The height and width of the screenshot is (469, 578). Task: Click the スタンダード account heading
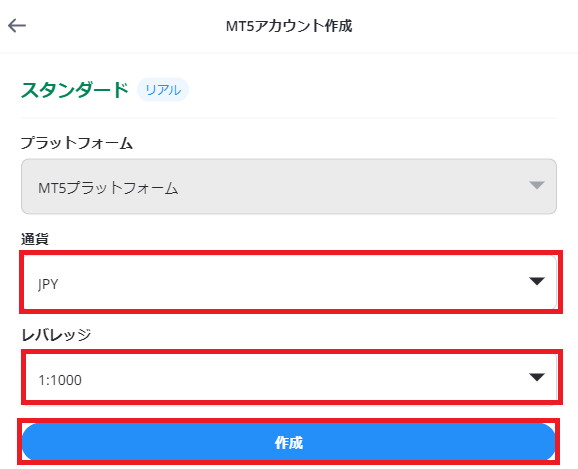(x=75, y=90)
